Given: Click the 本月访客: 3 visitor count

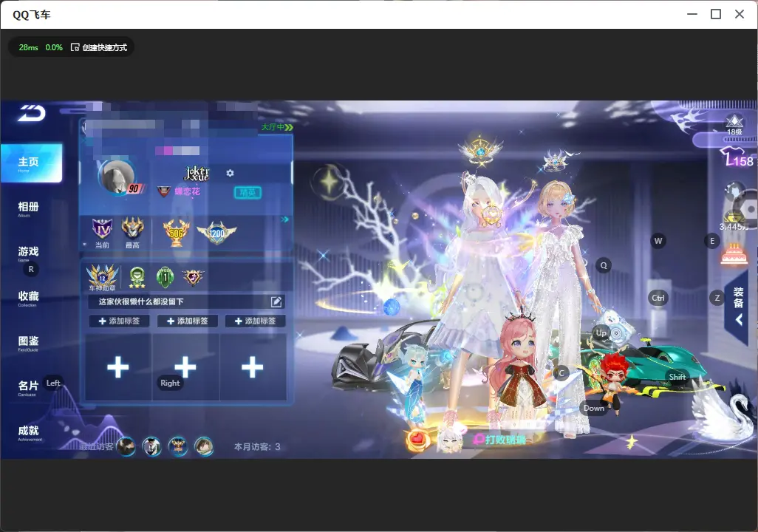Looking at the screenshot, I should 257,447.
